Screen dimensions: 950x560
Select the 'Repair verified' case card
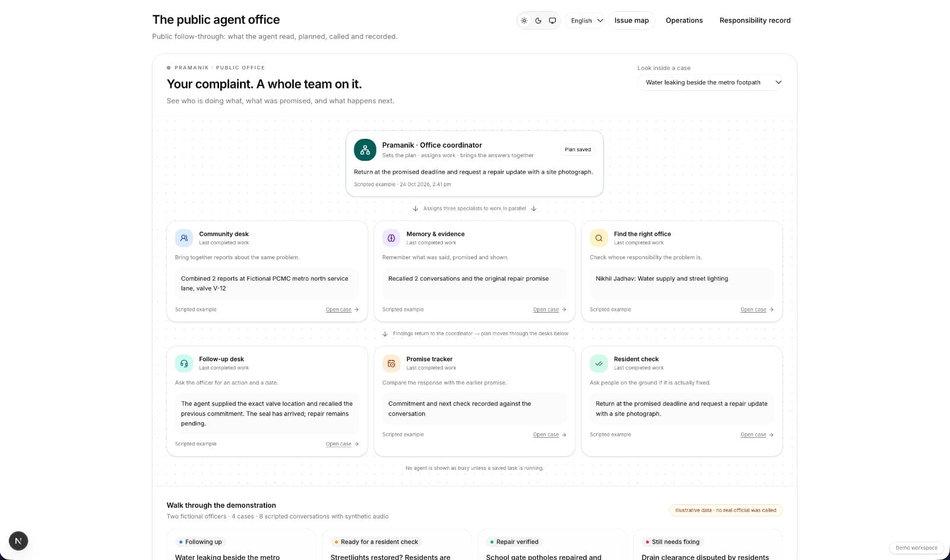click(552, 545)
